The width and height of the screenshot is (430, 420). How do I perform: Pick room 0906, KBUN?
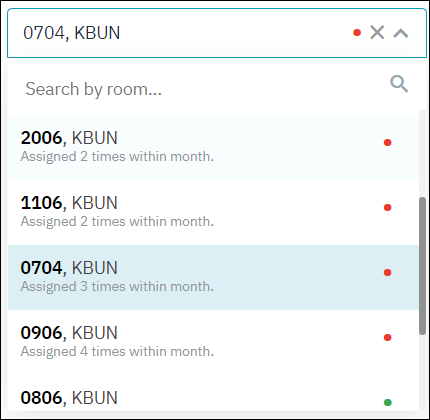tap(213, 342)
